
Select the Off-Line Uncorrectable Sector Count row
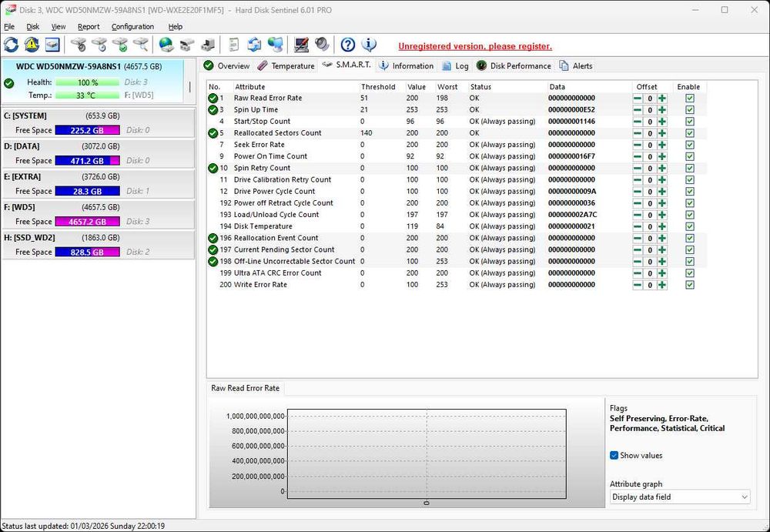coord(457,261)
